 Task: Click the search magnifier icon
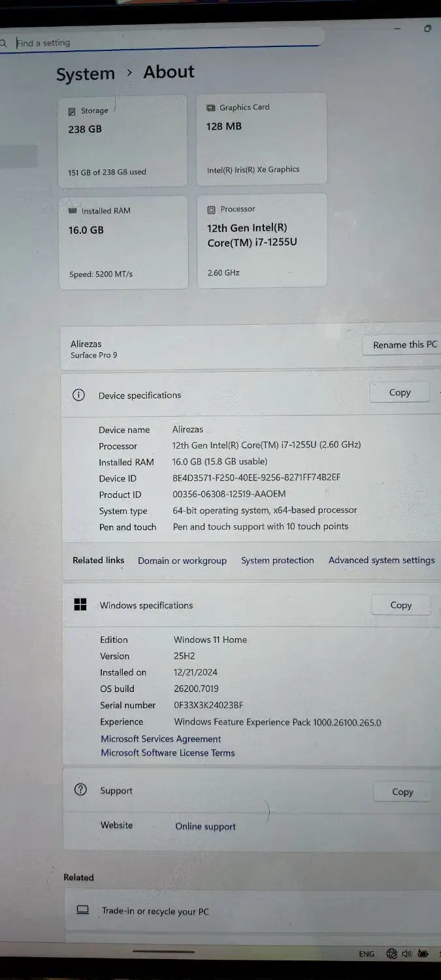tap(3, 43)
